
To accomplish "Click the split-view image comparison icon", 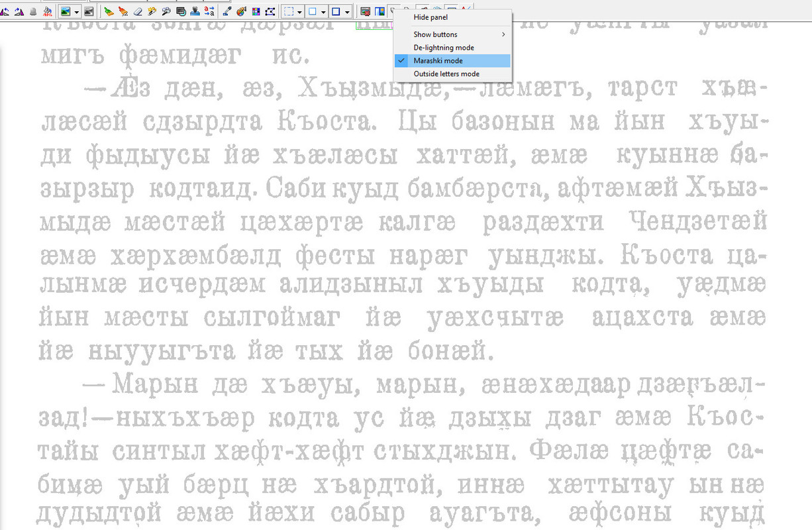I will (380, 12).
